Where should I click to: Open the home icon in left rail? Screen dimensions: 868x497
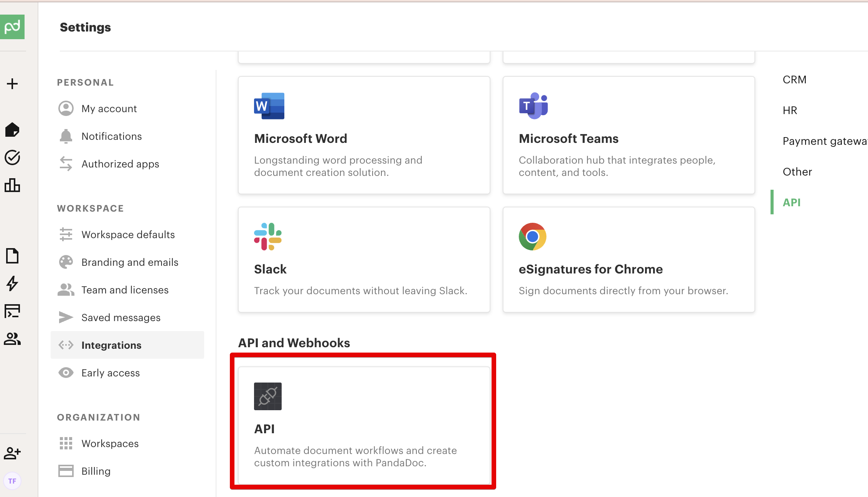tap(12, 130)
